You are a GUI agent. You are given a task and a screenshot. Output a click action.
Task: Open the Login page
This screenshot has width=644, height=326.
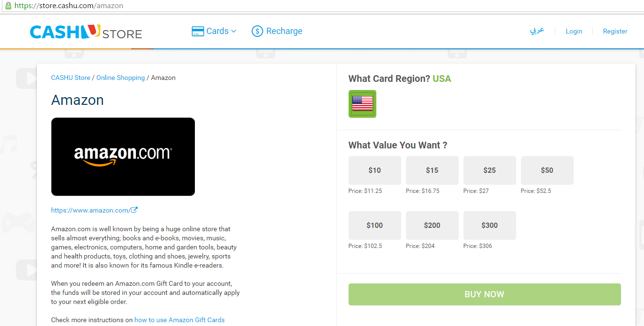(x=574, y=31)
